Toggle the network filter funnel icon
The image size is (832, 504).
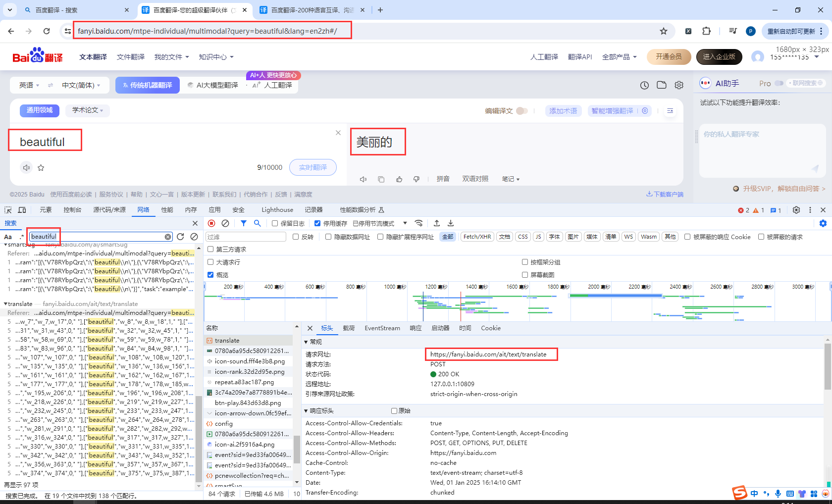(x=244, y=223)
